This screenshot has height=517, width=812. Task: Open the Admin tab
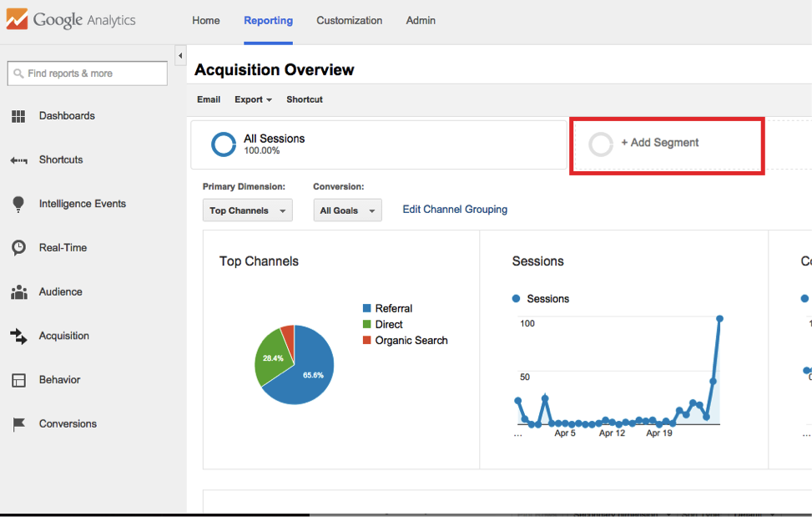point(421,20)
